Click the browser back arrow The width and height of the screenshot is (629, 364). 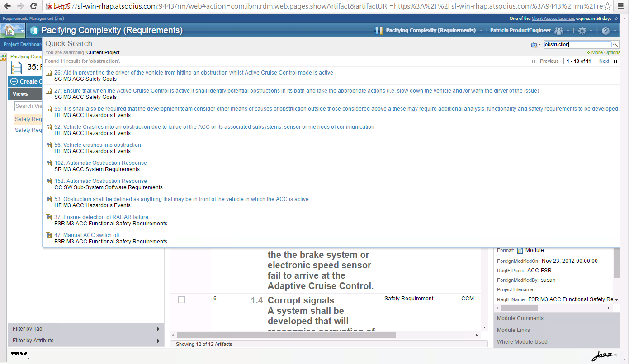[8, 6]
